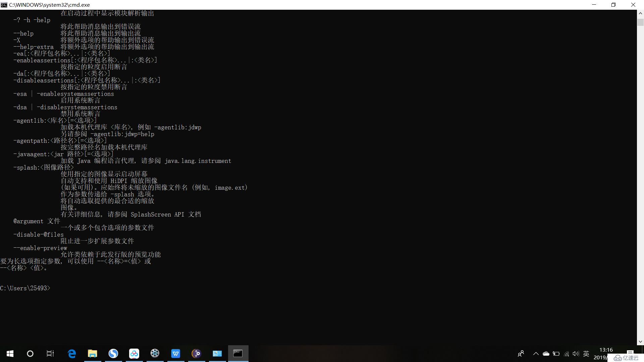Switch the IME language indicator 英
Viewport: 644px width, 362px height.
tap(586, 354)
